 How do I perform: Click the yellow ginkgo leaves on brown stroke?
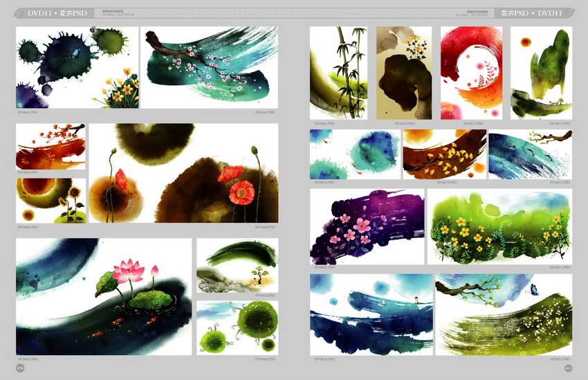click(445, 154)
